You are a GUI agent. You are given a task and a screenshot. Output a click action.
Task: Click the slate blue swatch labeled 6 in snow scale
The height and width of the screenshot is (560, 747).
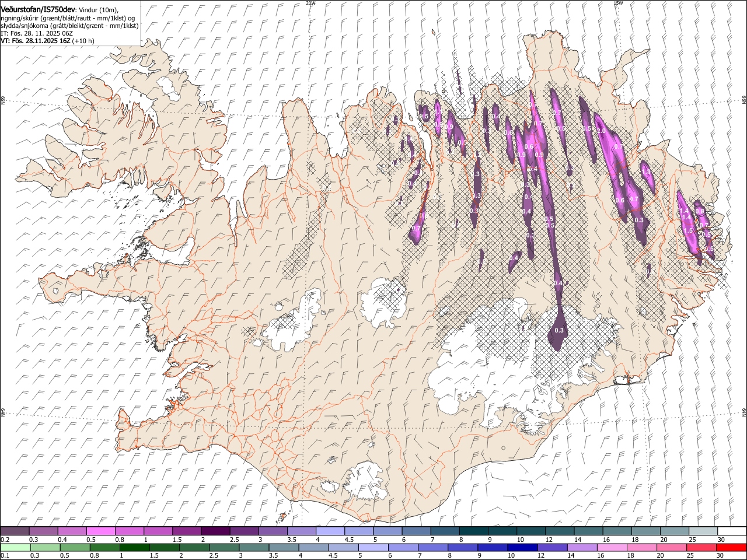[x=416, y=531]
